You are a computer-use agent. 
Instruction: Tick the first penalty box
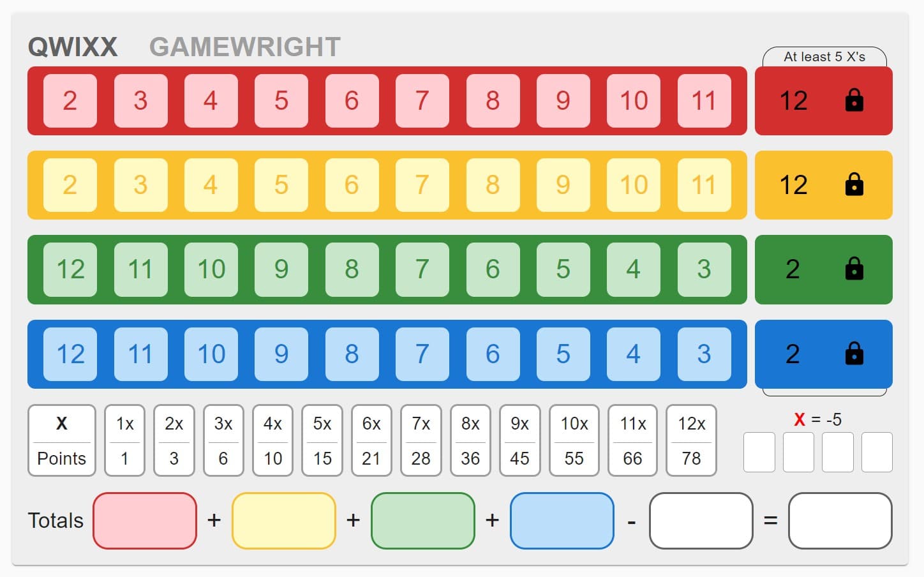pyautogui.click(x=759, y=452)
